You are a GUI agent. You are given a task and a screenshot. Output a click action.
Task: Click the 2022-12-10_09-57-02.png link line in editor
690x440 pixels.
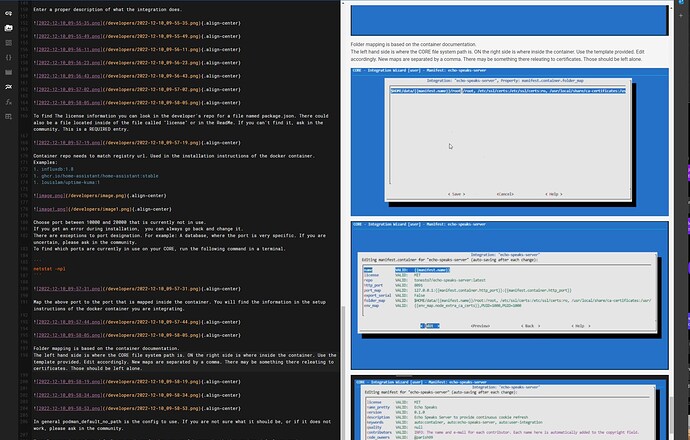(137, 89)
